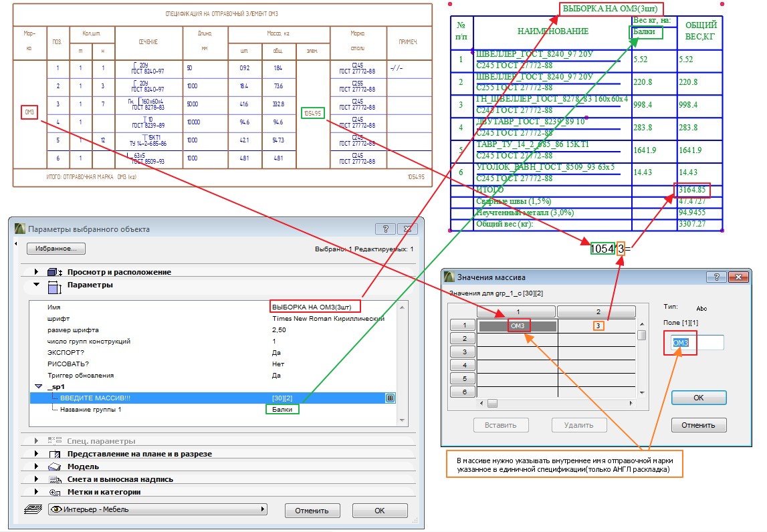Close the Значения массива dialog

pos(738,277)
